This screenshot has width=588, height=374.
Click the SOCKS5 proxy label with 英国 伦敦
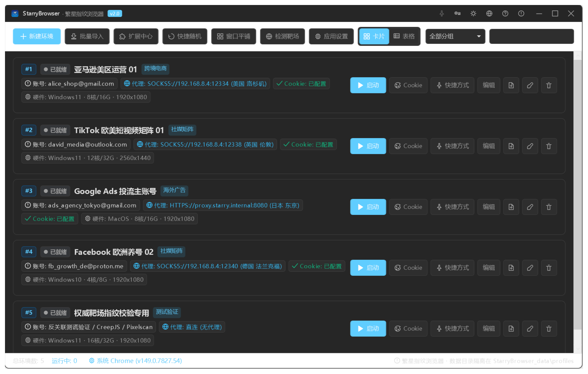pyautogui.click(x=205, y=145)
